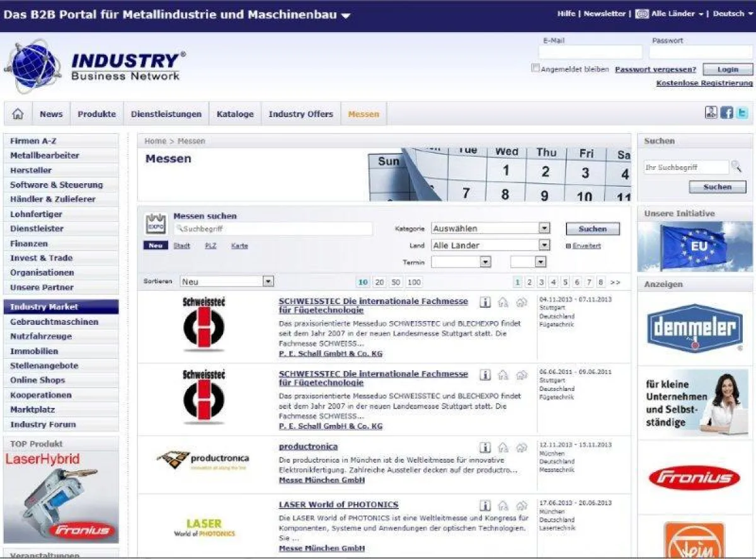Click inside the E-Mail input field
The width and height of the screenshot is (756, 559).
point(590,52)
